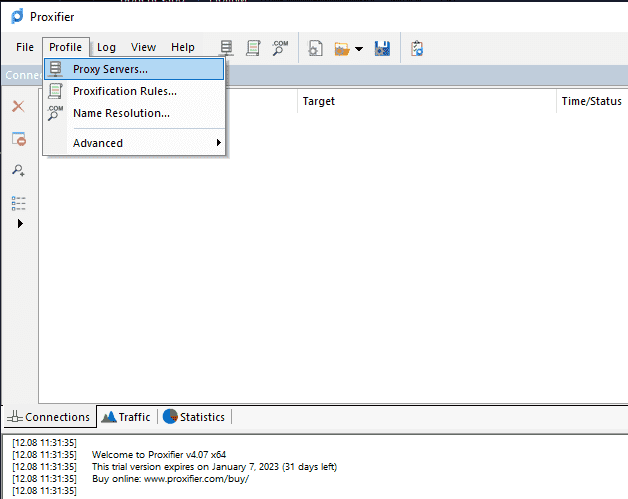Viewport: 628px width, 499px height.
Task: Click the open profile folder icon
Action: [x=341, y=47]
